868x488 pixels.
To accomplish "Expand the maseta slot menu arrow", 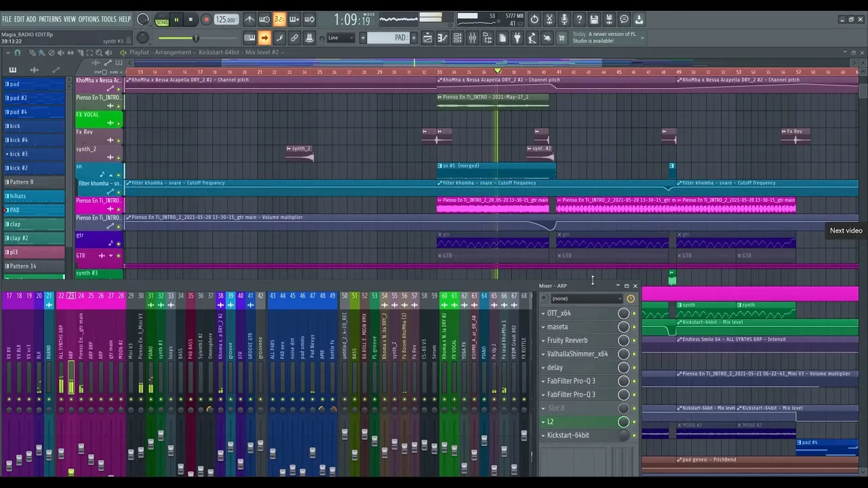I will (543, 327).
